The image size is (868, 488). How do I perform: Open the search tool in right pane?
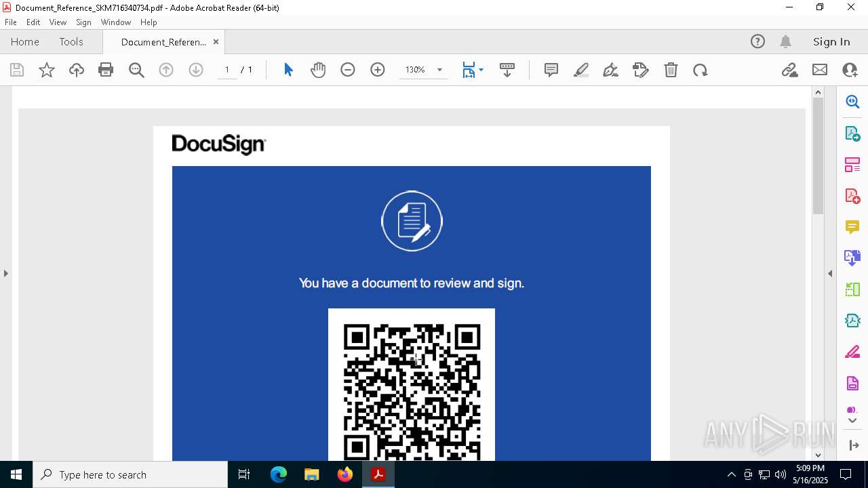[x=852, y=102]
